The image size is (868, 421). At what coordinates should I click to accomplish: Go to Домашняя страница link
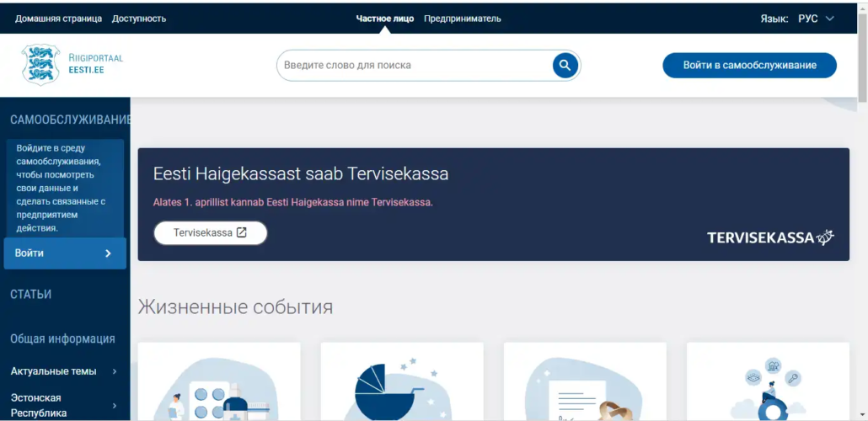point(59,19)
